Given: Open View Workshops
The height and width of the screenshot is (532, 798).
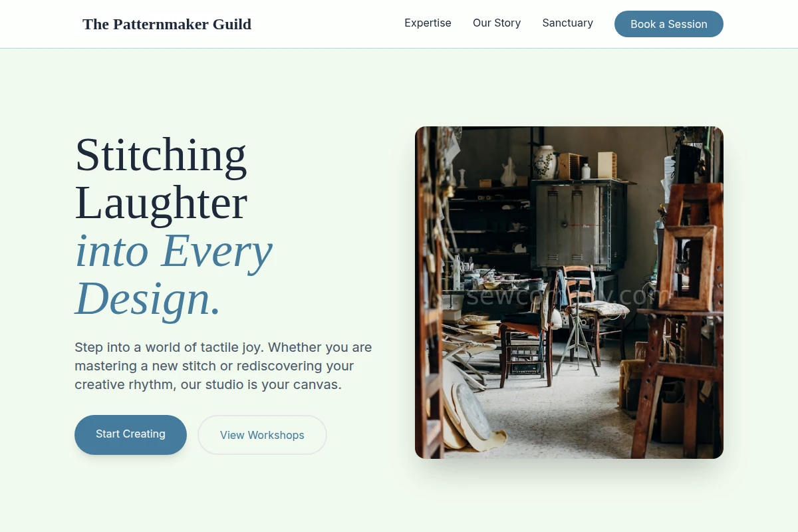Looking at the screenshot, I should click(262, 435).
